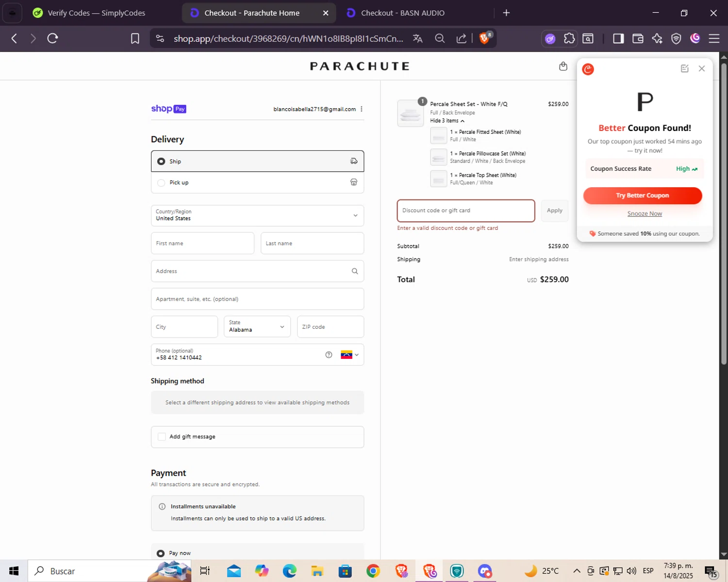
Task: Open the phone country flag selector
Action: click(349, 355)
